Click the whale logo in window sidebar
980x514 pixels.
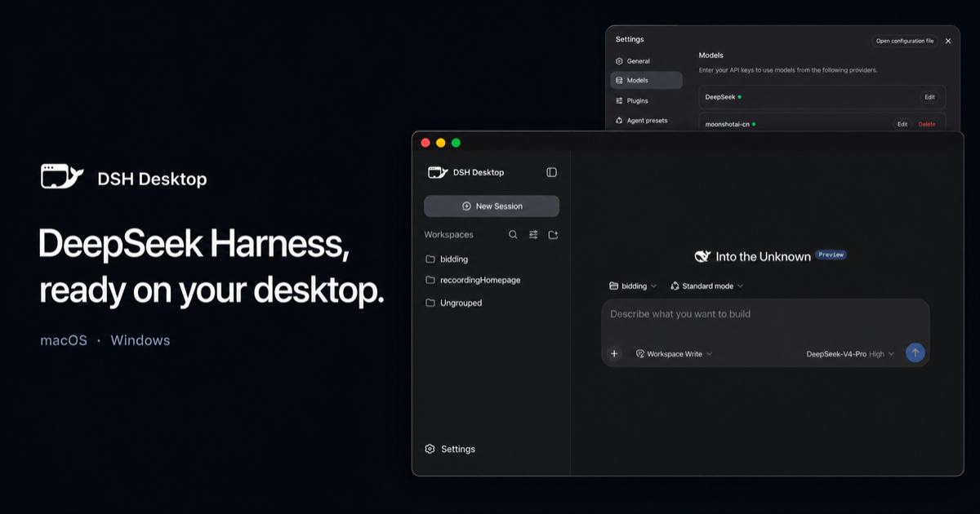tap(439, 172)
